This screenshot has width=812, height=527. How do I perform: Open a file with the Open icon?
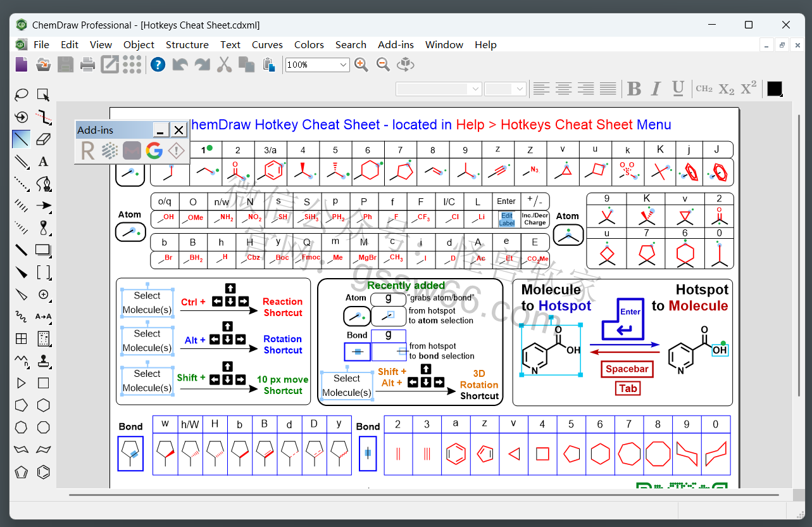(43, 65)
